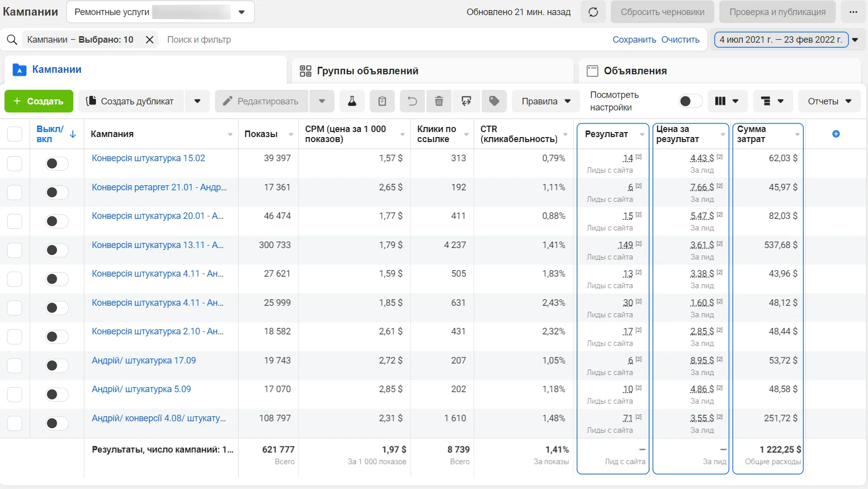This screenshot has height=489, width=868.
Task: Click the columns layout icon
Action: [x=720, y=101]
